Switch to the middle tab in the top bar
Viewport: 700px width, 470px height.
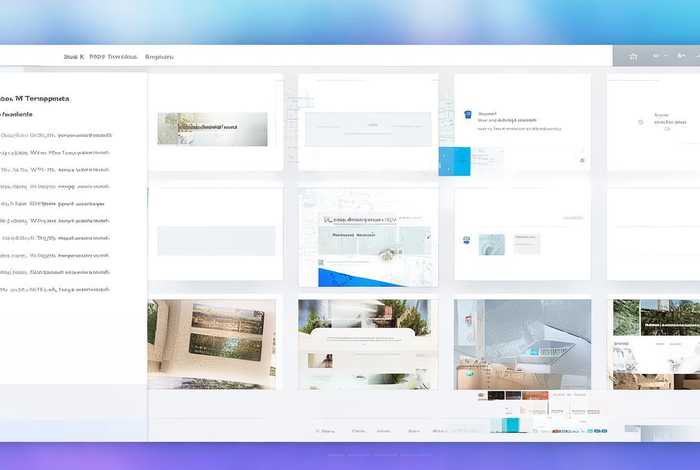(x=113, y=58)
